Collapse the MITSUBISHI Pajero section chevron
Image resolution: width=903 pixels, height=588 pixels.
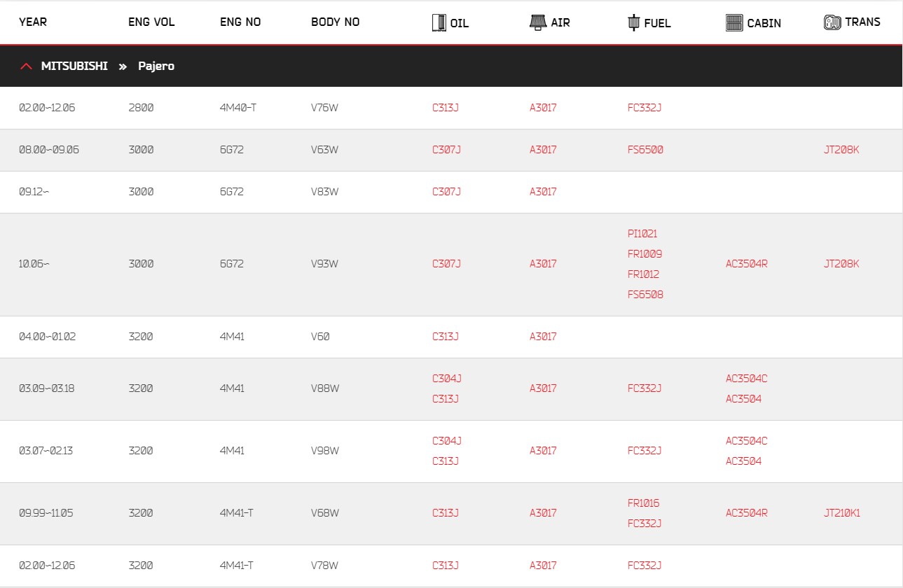pos(27,66)
